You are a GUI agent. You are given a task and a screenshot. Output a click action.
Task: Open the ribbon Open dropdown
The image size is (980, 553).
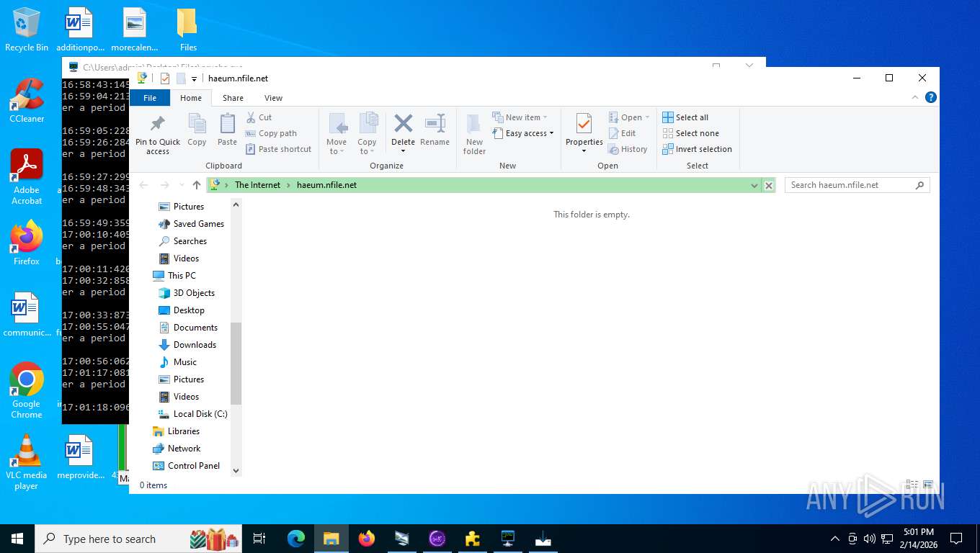tap(629, 117)
